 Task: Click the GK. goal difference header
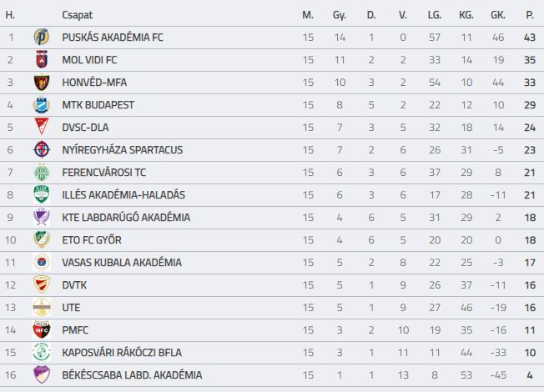pos(498,15)
